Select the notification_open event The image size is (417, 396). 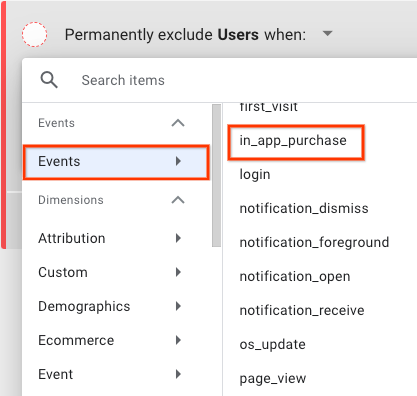point(295,277)
